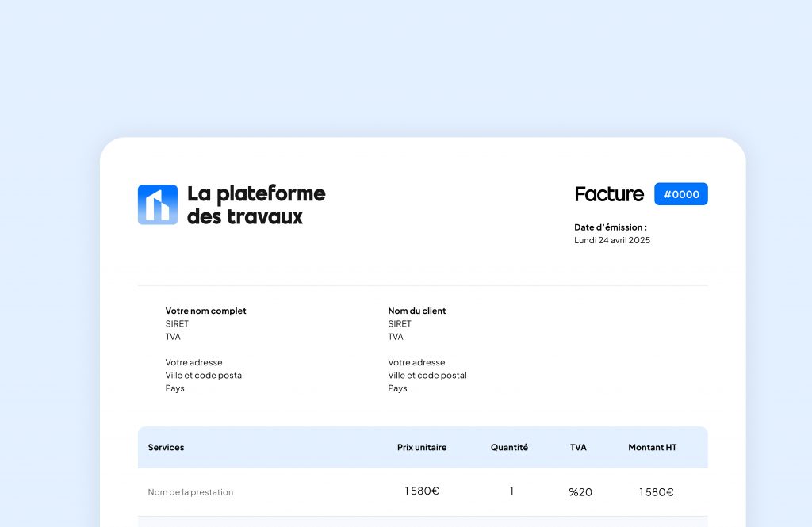Click the "Nom du client" heading

pos(416,311)
